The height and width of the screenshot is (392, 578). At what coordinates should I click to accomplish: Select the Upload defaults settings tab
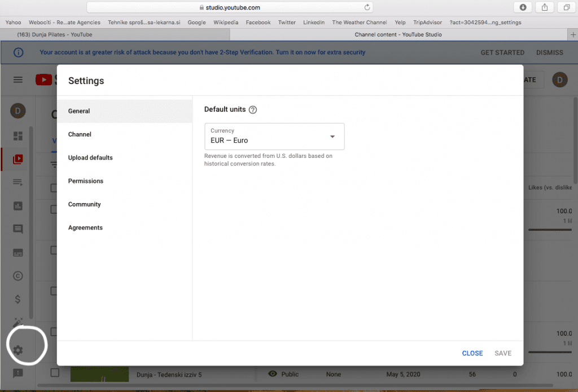(x=90, y=158)
